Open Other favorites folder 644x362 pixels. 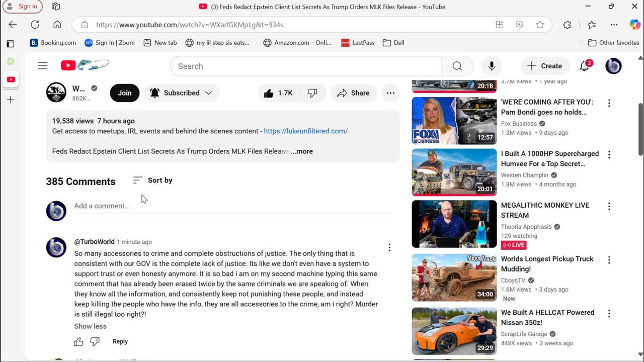(613, 43)
